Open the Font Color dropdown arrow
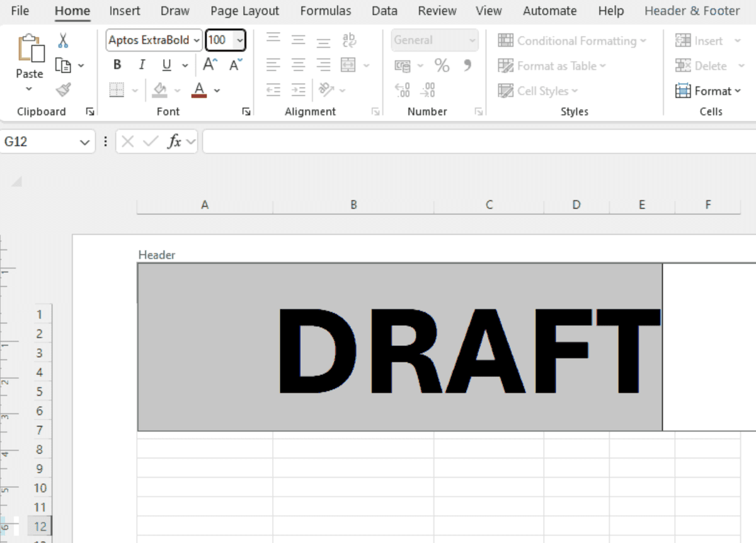 point(217,90)
